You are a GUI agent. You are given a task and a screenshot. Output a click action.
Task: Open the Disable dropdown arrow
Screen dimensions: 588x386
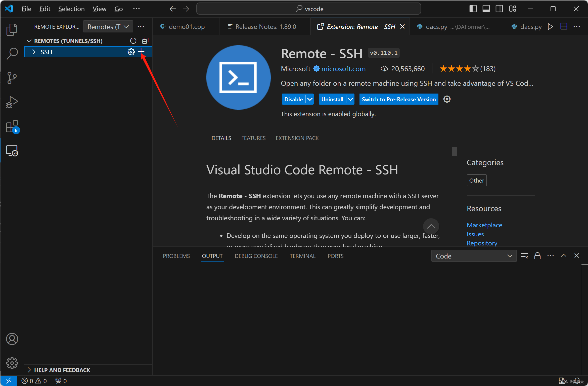pyautogui.click(x=310, y=99)
